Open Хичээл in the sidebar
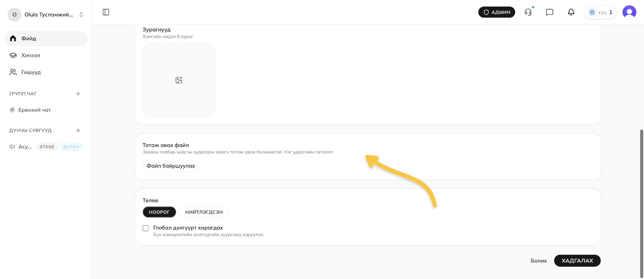Image resolution: width=644 pixels, height=279 pixels. pos(46,55)
